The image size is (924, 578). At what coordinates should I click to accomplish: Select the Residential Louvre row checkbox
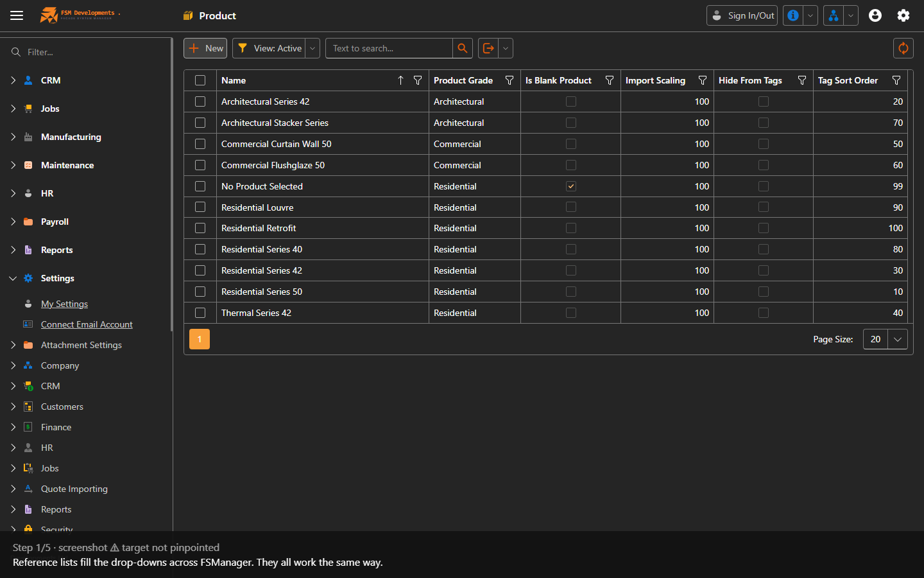click(200, 207)
